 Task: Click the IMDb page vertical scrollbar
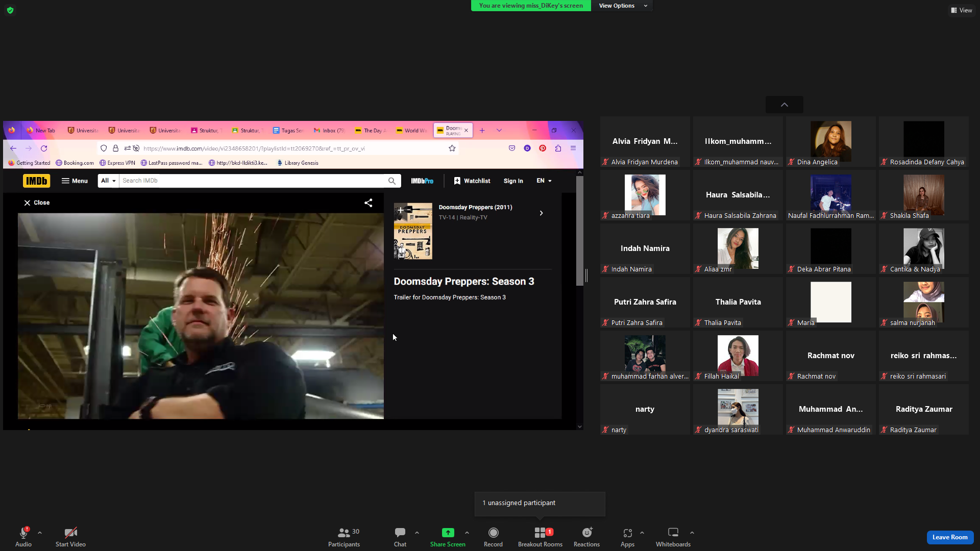point(579,231)
